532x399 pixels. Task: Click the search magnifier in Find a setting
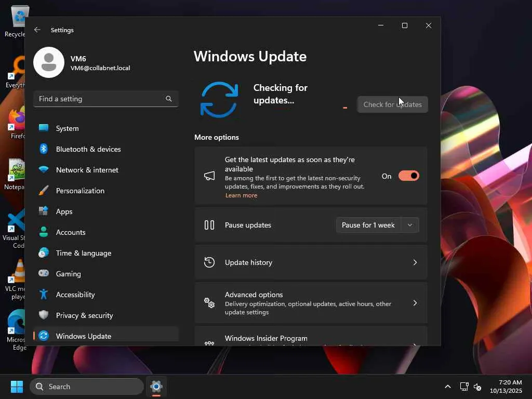tap(169, 99)
